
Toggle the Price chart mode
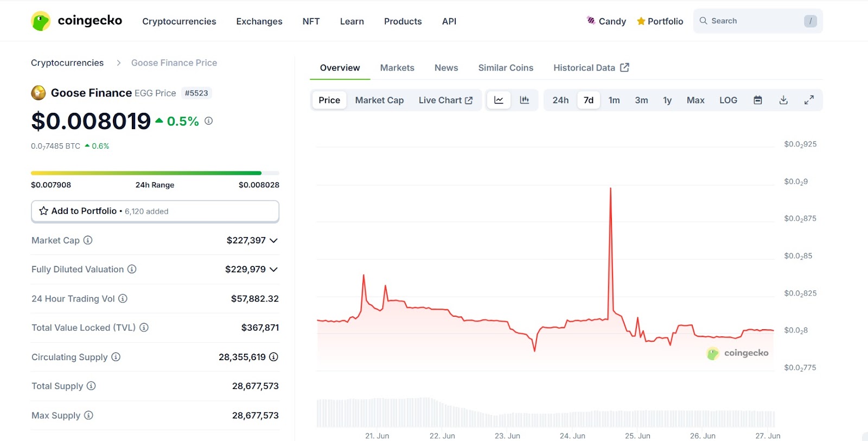click(329, 100)
